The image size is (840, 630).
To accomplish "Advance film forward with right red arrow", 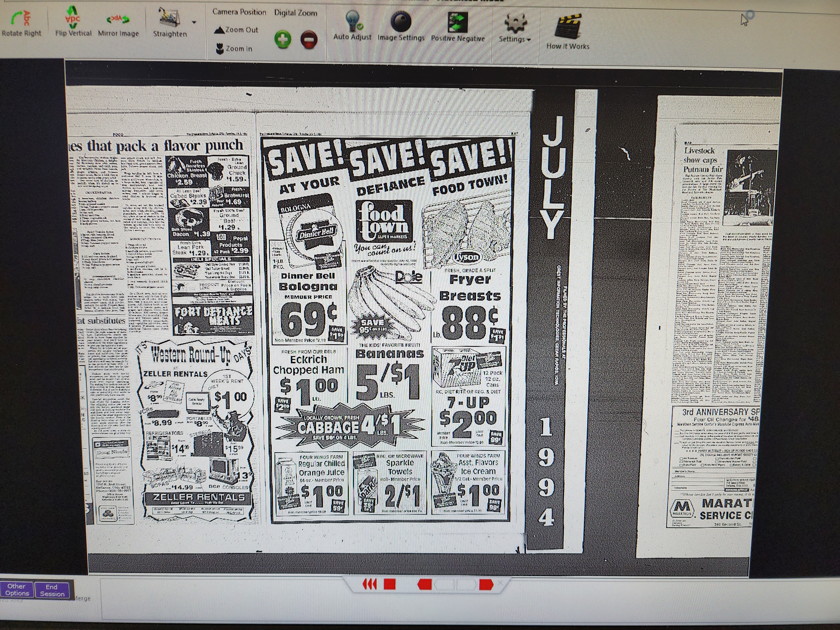I will click(x=486, y=584).
